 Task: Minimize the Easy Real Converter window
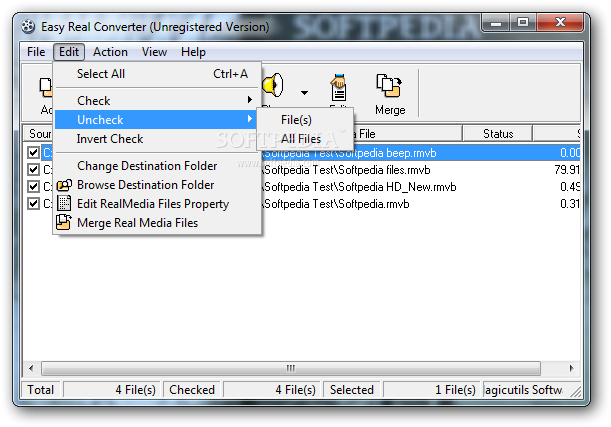pos(495,23)
